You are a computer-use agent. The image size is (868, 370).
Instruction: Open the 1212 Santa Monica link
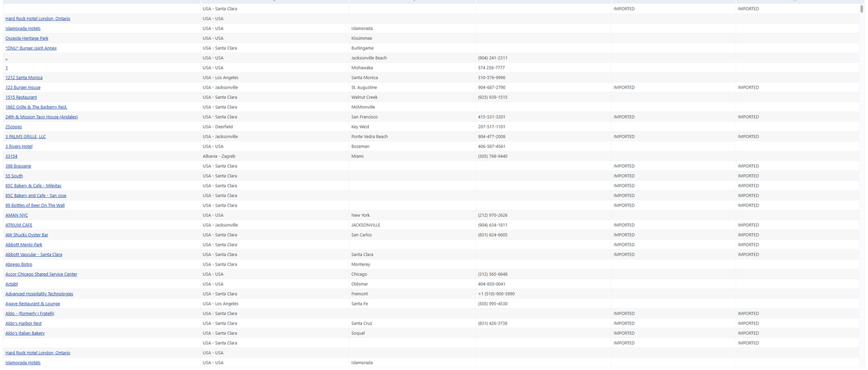[24, 77]
